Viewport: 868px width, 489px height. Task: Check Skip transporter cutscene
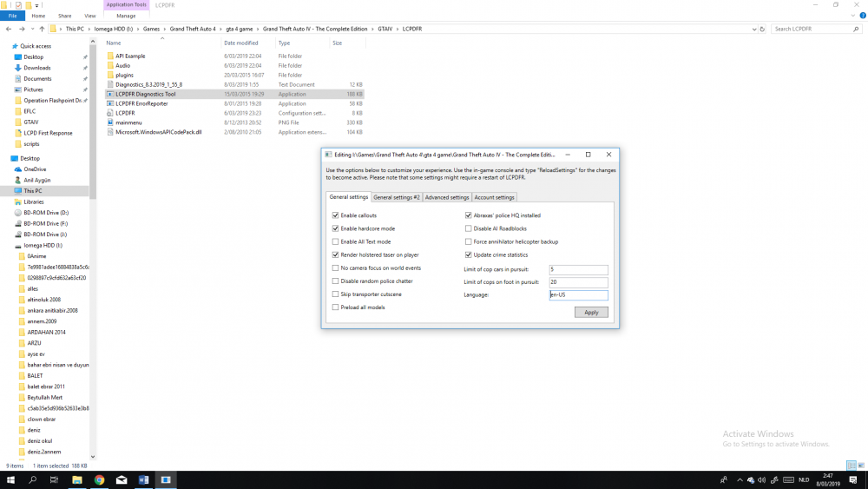point(335,294)
